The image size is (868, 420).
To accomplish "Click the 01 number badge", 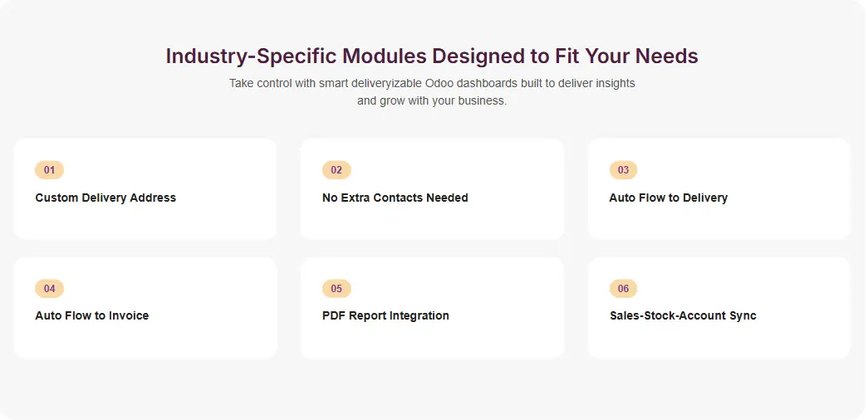I will [x=49, y=170].
